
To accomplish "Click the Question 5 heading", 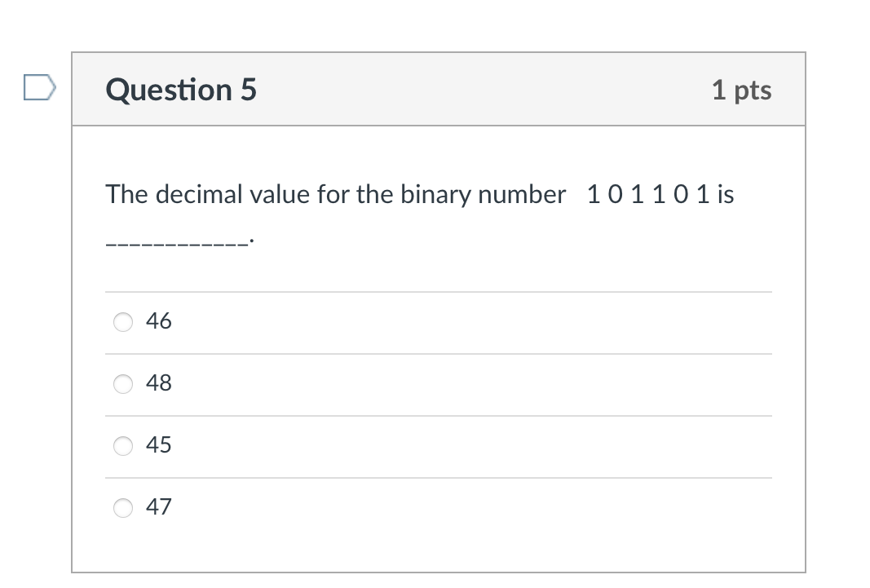I will pyautogui.click(x=181, y=90).
